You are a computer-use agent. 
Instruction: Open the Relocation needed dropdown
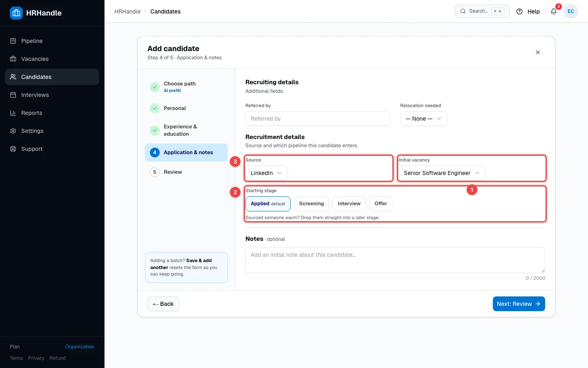pyautogui.click(x=423, y=119)
